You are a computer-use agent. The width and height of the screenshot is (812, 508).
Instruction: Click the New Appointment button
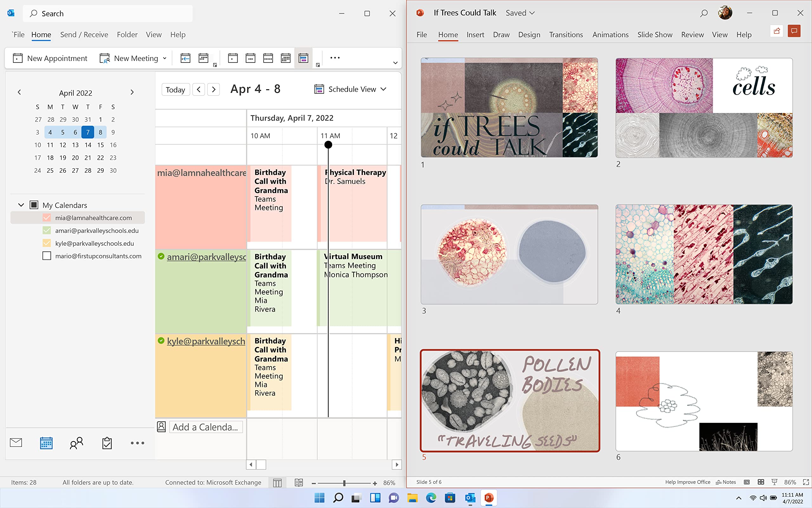50,58
